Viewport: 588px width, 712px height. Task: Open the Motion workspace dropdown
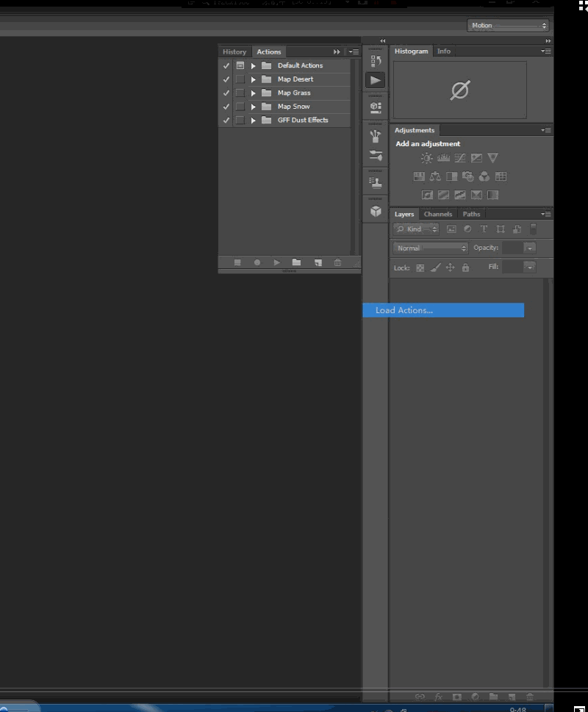pos(508,26)
